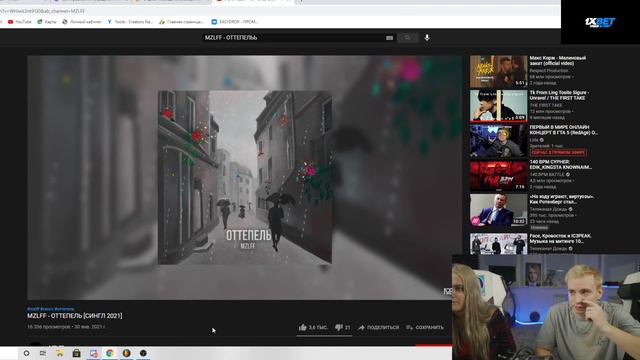Click 140 BPM BATTLE channel name
640x360 pixels.
coord(547,174)
